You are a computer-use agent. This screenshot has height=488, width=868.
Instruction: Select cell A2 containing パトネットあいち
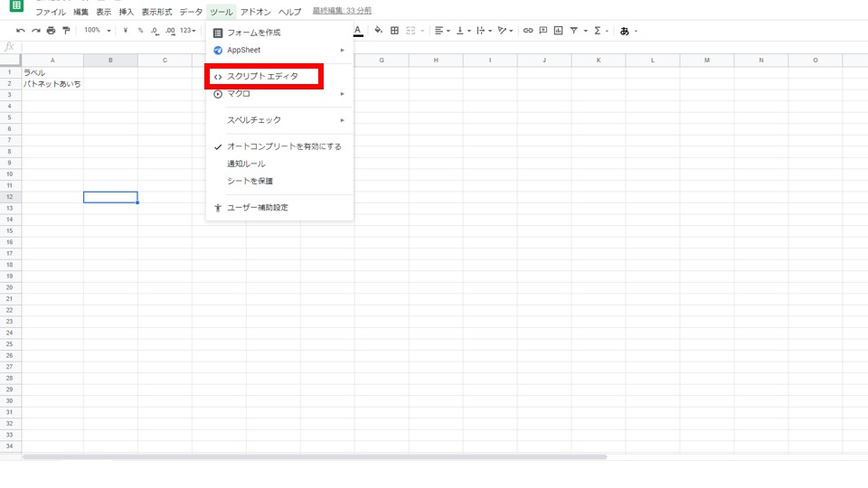point(52,83)
